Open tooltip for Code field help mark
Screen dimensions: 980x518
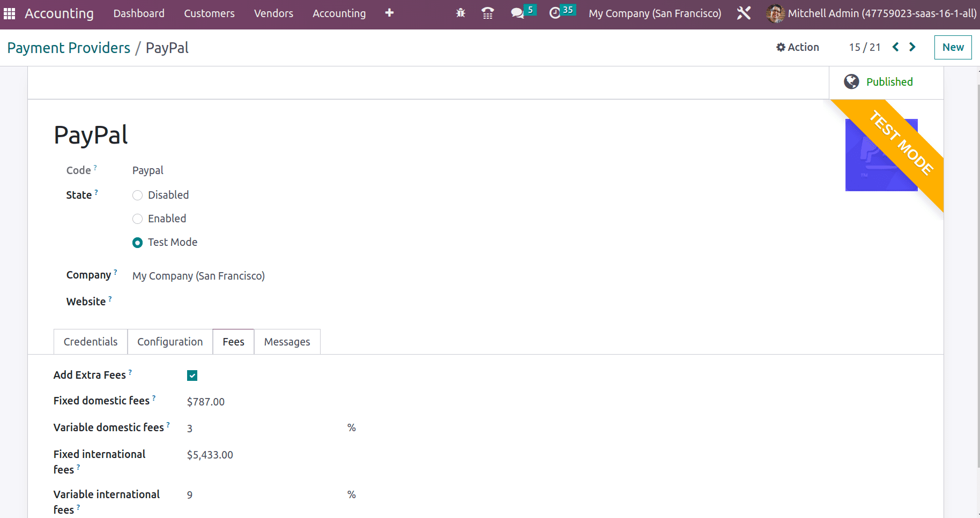[x=95, y=167]
